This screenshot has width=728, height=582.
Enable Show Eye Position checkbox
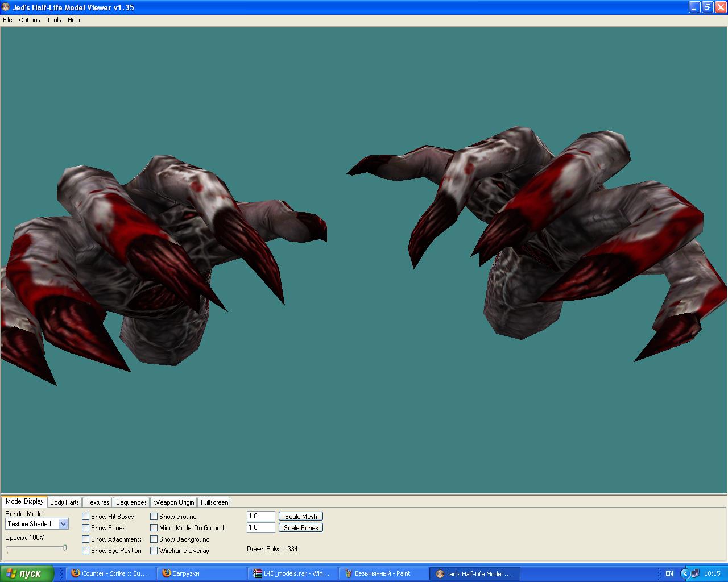tap(86, 551)
